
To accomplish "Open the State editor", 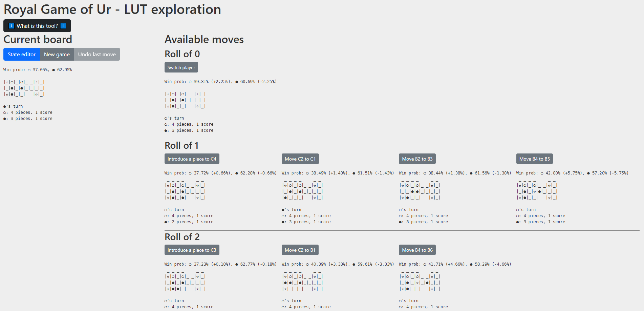I will click(22, 55).
